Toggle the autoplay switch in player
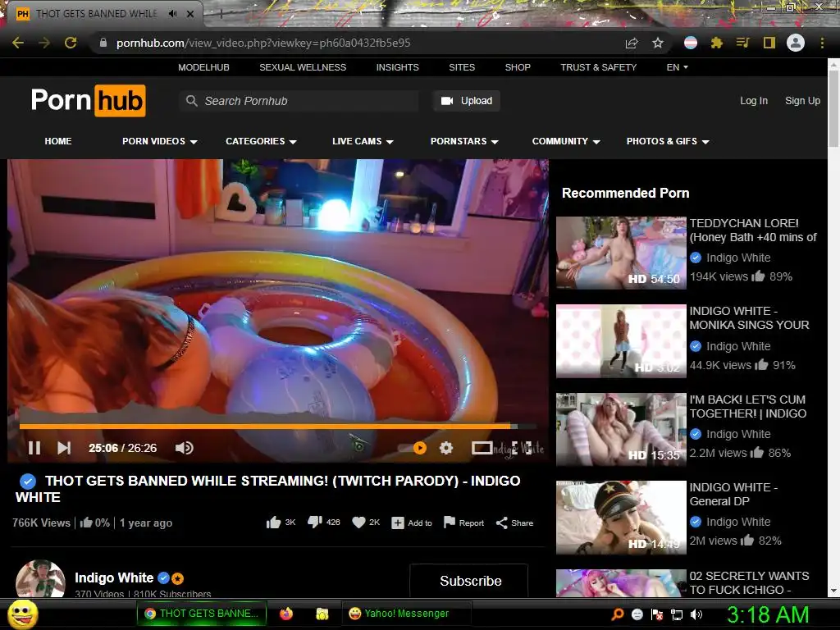This screenshot has height=630, width=840. click(x=413, y=448)
